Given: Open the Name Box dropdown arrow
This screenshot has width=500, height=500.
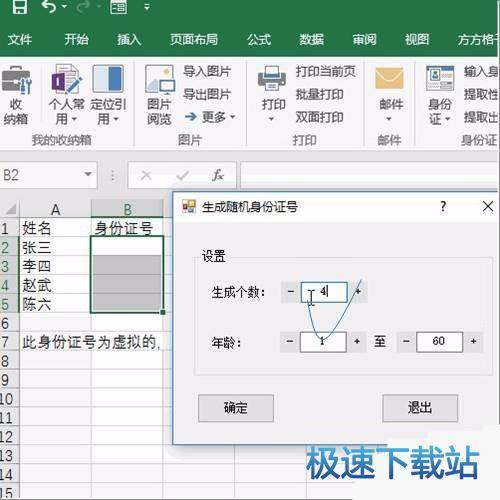Looking at the screenshot, I should (88, 174).
